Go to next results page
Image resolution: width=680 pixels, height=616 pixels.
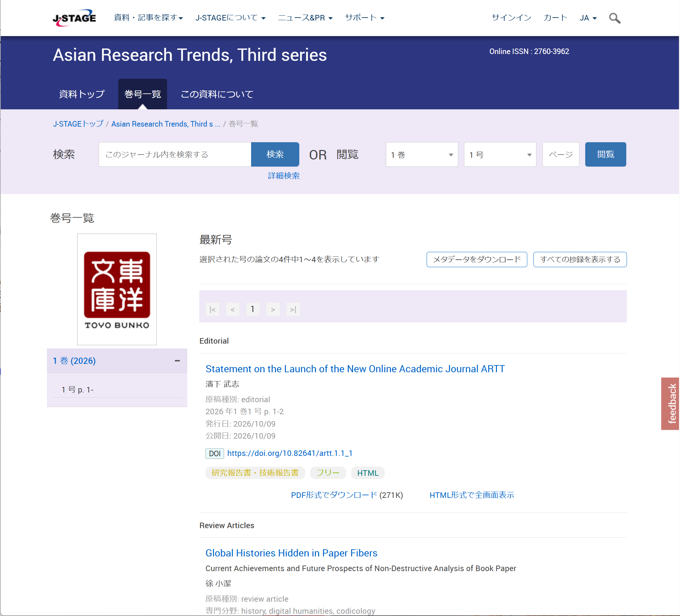click(273, 309)
